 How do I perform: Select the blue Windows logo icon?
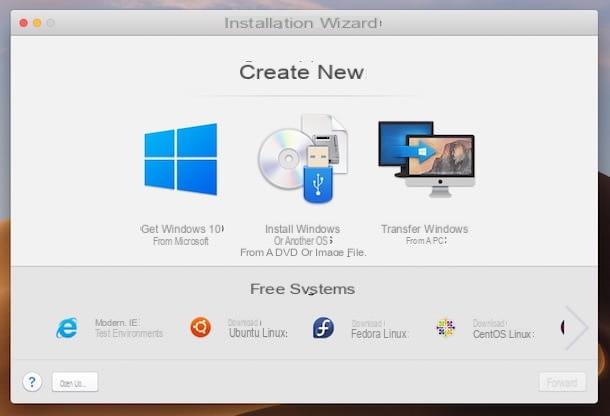click(x=181, y=159)
